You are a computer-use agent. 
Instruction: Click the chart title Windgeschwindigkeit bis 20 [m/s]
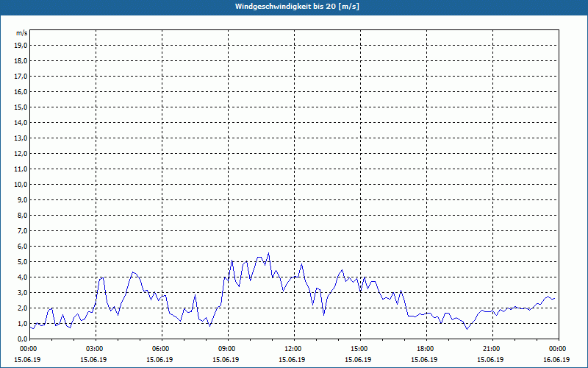click(297, 7)
